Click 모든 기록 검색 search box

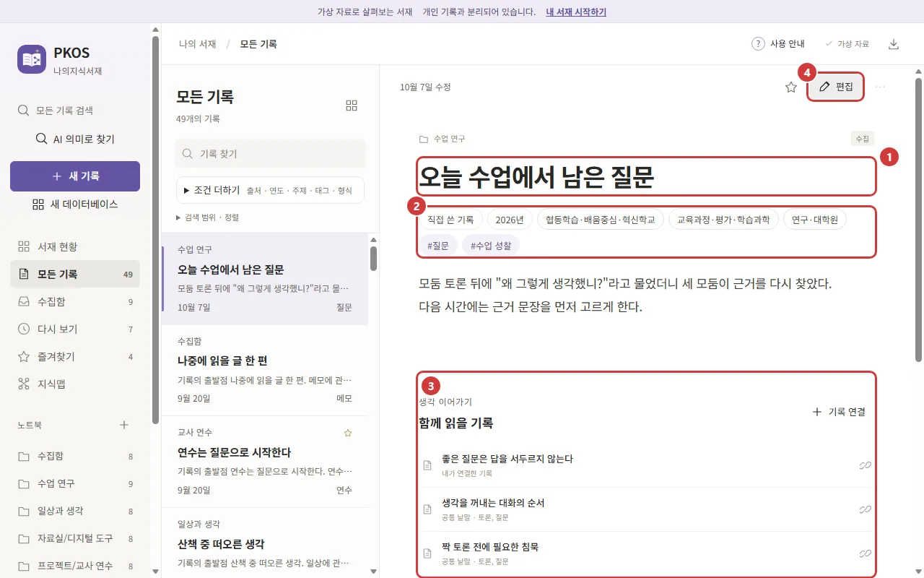tap(75, 111)
